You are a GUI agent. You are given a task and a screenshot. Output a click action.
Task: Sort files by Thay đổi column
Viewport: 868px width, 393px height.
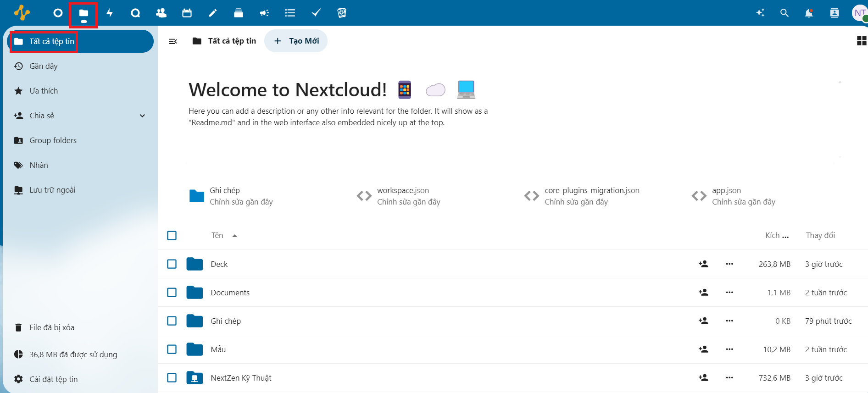pos(820,236)
